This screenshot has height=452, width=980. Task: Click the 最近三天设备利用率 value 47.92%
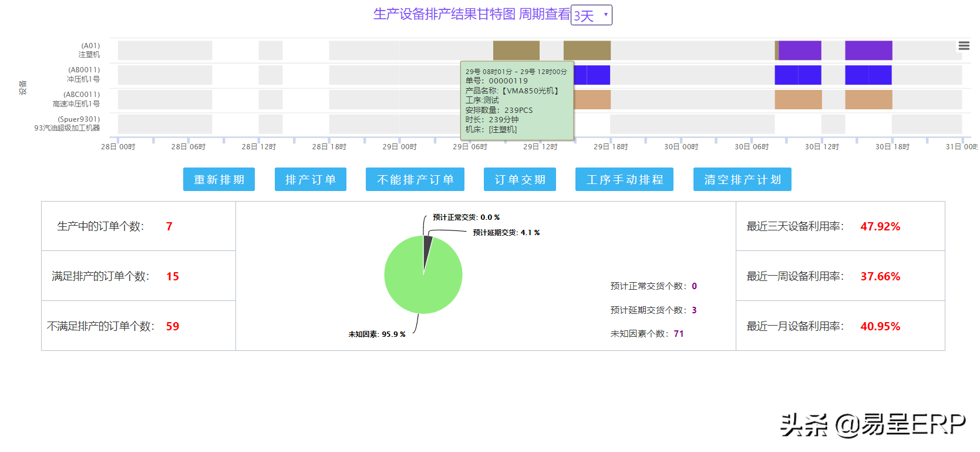point(880,226)
